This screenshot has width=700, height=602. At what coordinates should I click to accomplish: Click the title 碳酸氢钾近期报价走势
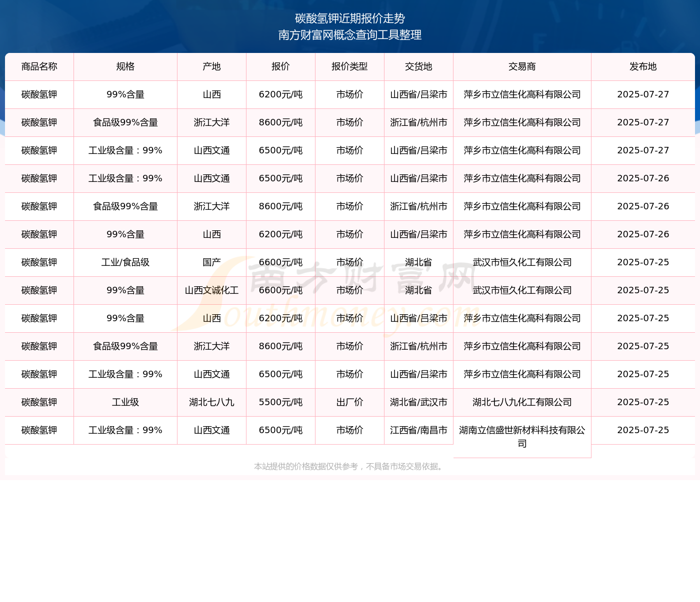[350, 18]
